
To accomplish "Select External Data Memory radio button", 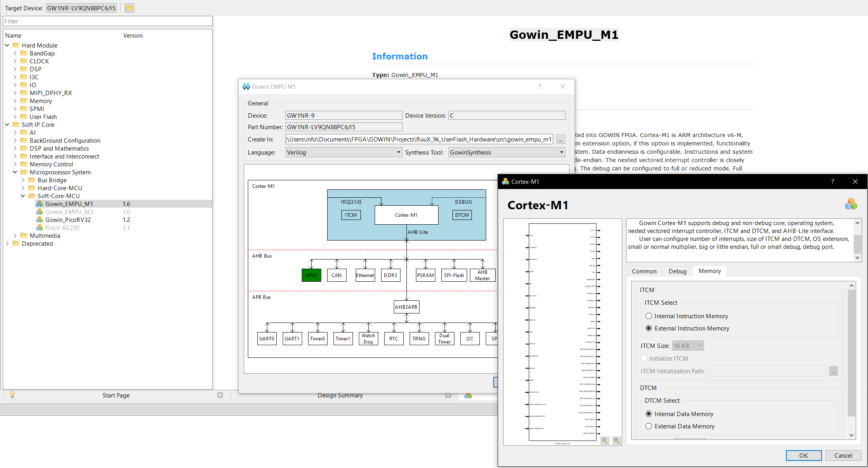I will click(x=649, y=426).
